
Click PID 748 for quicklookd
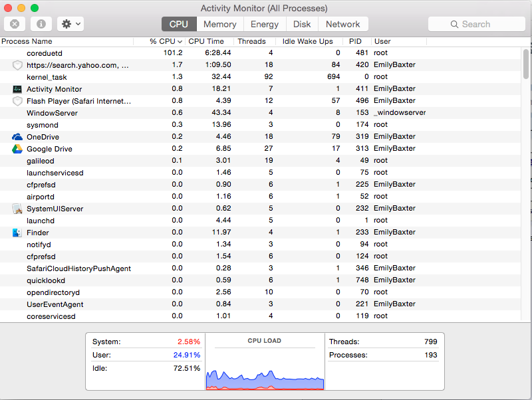(x=362, y=280)
